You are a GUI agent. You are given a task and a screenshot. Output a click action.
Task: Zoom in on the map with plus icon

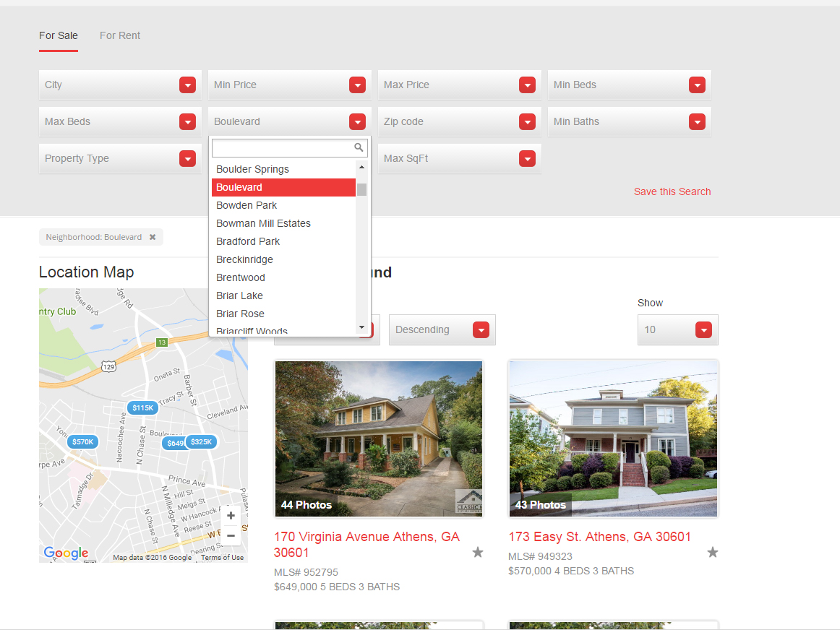(x=231, y=515)
